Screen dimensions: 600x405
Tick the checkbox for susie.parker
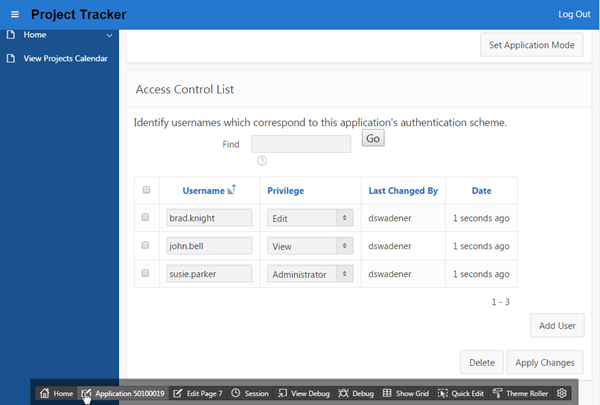click(147, 272)
